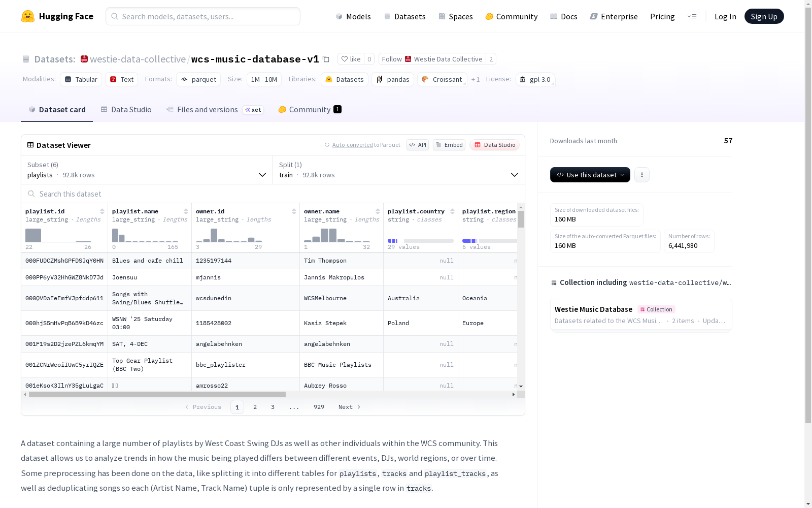This screenshot has width=812, height=508.
Task: Click the Log In link
Action: point(725,16)
